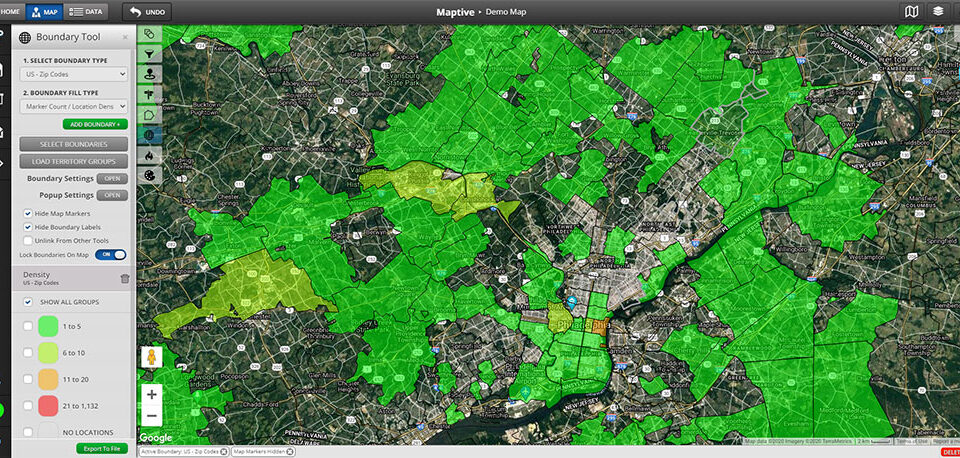Viewport: 960px width, 458px height.
Task: Remove the Active Boundary US Zip Codes chip
Action: (x=223, y=451)
